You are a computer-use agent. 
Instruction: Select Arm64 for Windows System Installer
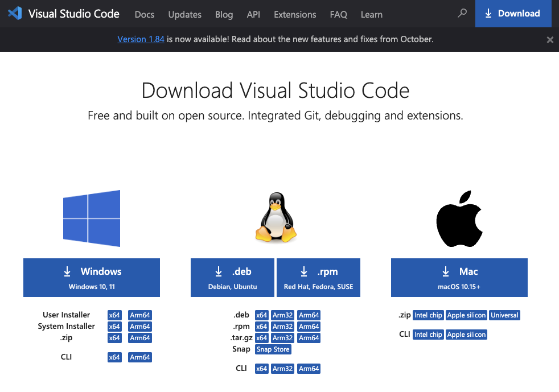click(140, 327)
